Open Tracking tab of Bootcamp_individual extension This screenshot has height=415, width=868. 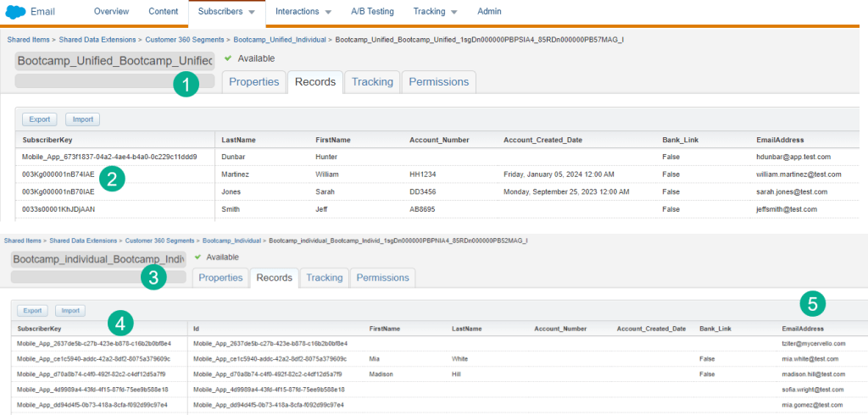(324, 278)
